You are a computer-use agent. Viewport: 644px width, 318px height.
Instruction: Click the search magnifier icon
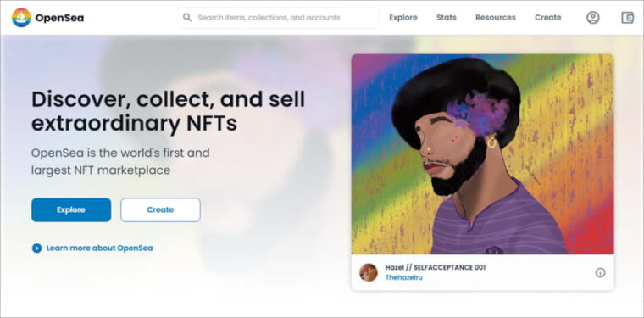coord(187,18)
